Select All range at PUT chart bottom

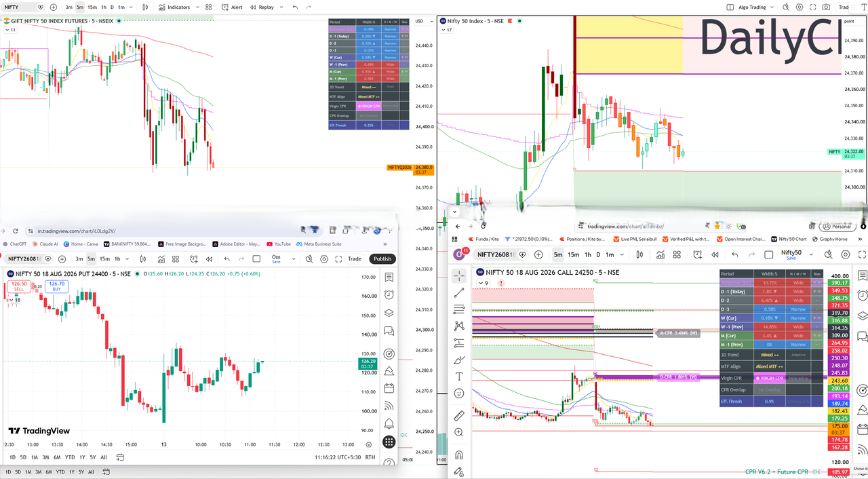[x=104, y=457]
